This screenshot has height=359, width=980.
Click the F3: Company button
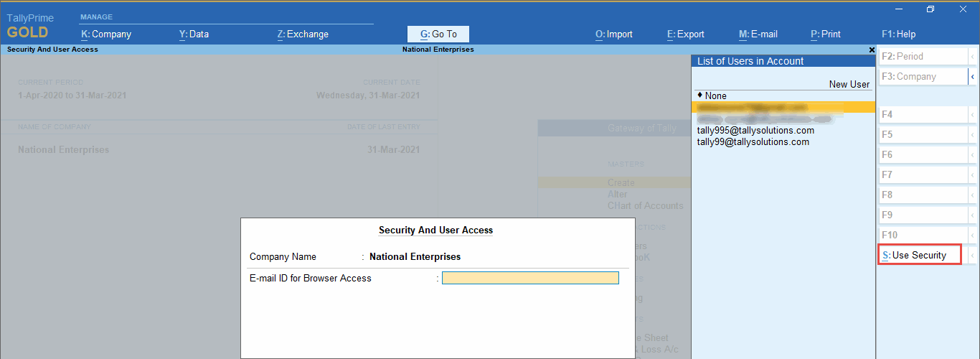(923, 76)
